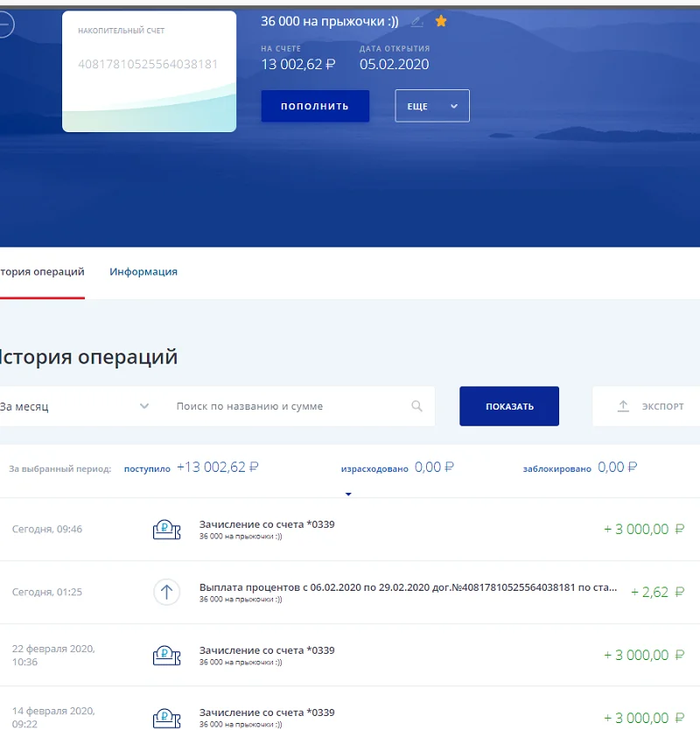This screenshot has width=700, height=730.
Task: Click the circular arrow icon on the interest payout row
Action: 166,592
